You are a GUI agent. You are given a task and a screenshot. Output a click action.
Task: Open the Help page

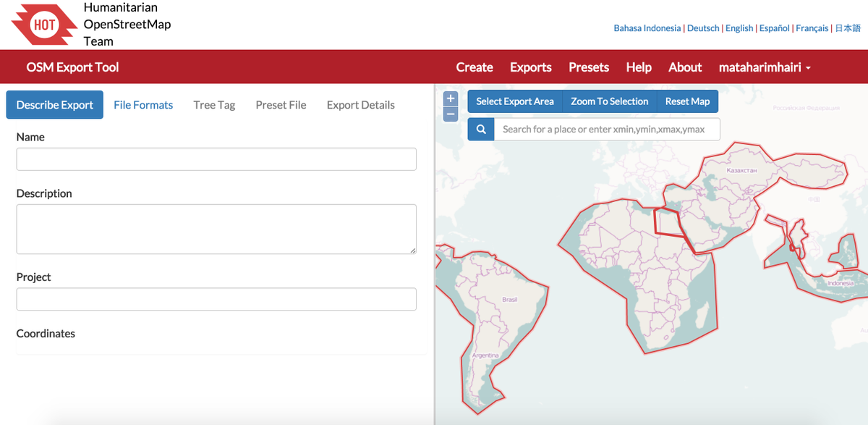639,67
